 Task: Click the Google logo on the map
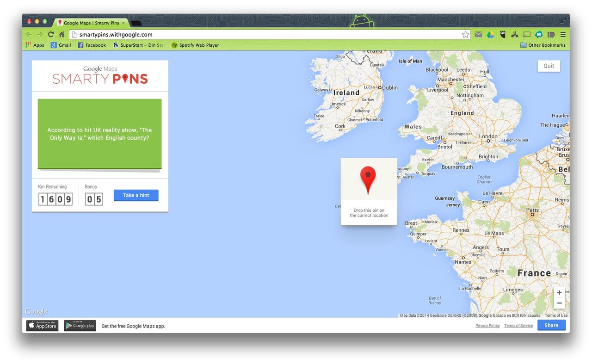[x=36, y=312]
